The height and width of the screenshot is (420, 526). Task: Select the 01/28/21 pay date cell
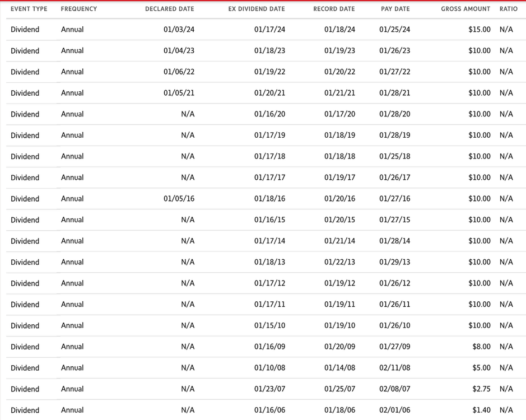coord(394,93)
